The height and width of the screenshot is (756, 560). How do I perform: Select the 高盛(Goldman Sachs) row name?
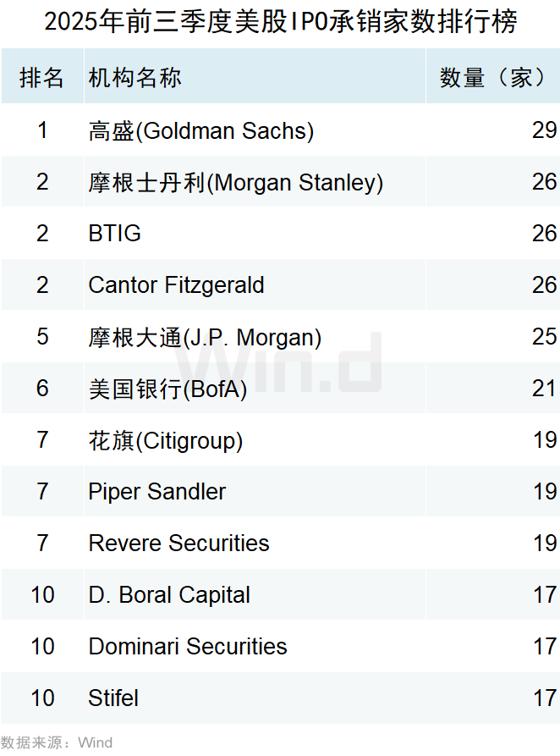click(x=200, y=130)
